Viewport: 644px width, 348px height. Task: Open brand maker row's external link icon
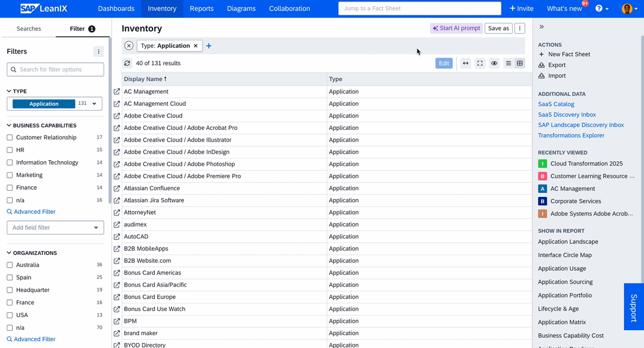click(x=117, y=333)
